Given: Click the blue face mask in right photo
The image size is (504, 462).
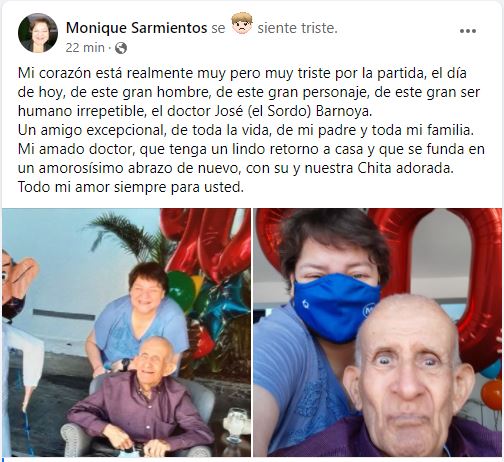Looking at the screenshot, I should click(336, 307).
